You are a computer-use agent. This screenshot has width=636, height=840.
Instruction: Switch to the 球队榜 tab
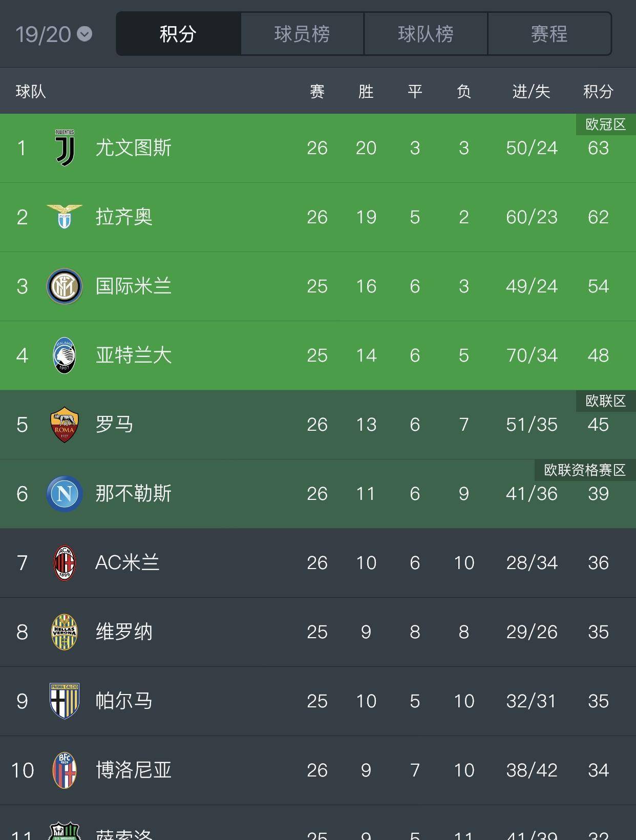[x=426, y=34]
